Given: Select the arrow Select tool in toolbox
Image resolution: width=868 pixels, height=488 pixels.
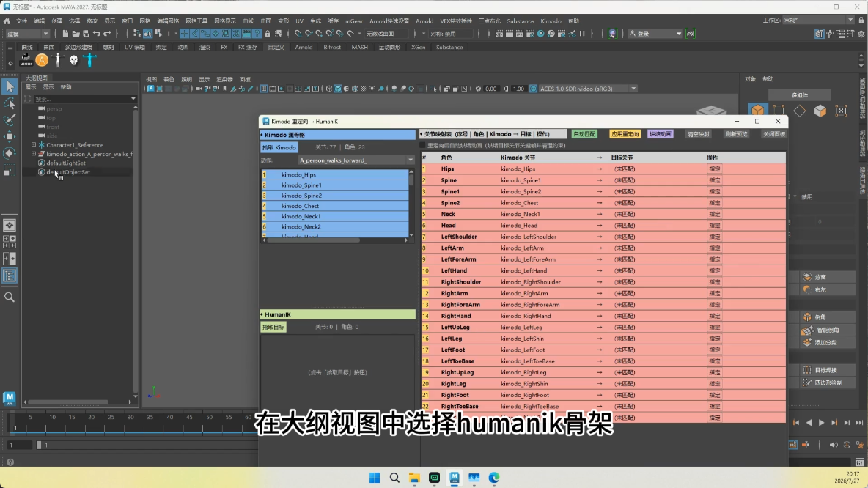Looking at the screenshot, I should pyautogui.click(x=10, y=86).
